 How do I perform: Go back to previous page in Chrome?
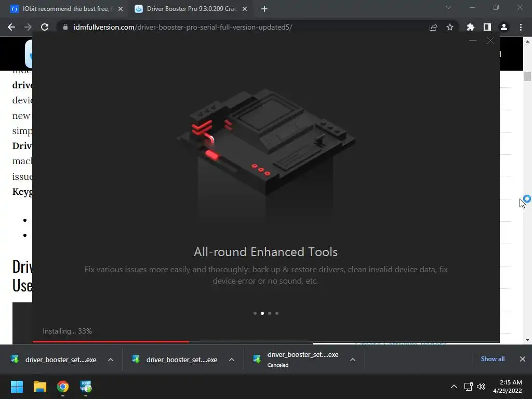[11, 27]
